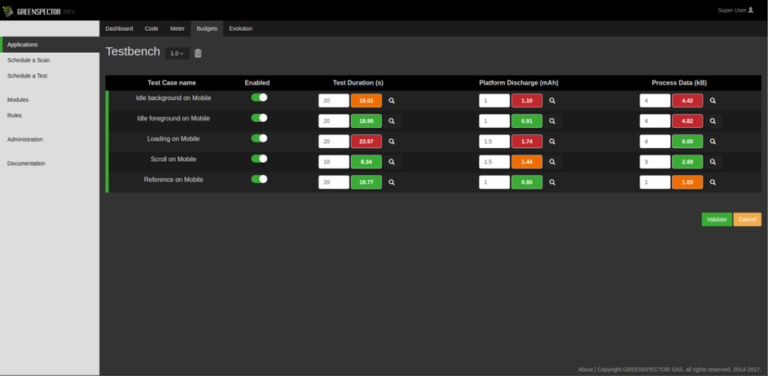
Task: Disable the Idle background on Mobile toggle
Action: [x=259, y=97]
